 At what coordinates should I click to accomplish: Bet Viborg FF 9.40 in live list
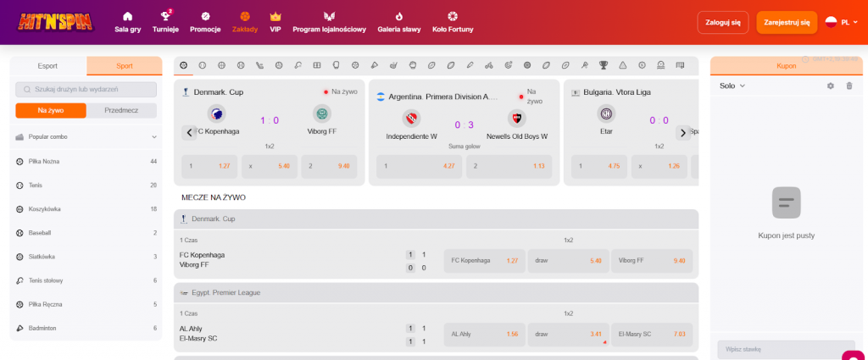652,260
